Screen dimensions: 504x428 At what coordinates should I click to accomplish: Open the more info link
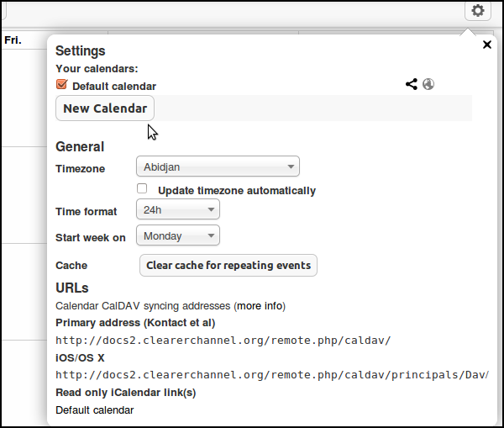260,305
